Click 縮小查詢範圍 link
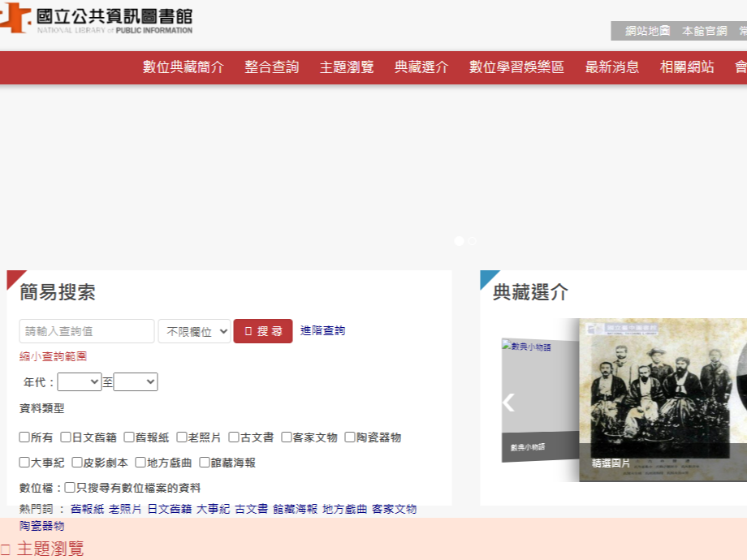 pyautogui.click(x=53, y=356)
